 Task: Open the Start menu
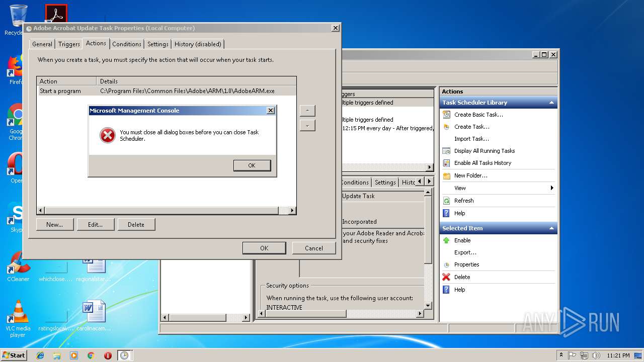coord(14,355)
